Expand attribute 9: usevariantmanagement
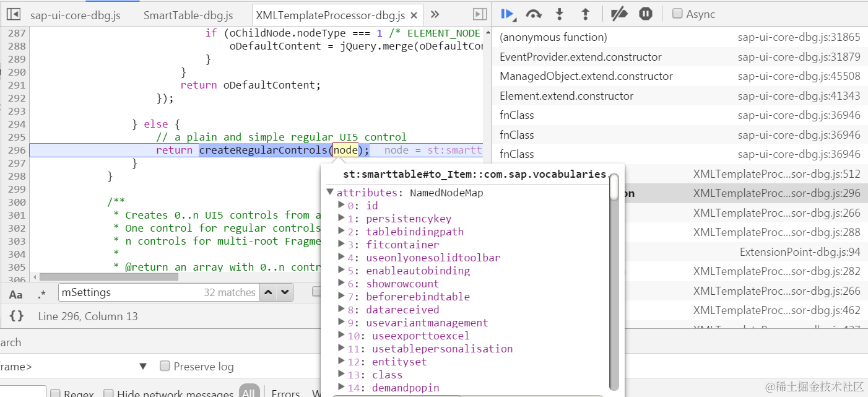 [x=341, y=323]
